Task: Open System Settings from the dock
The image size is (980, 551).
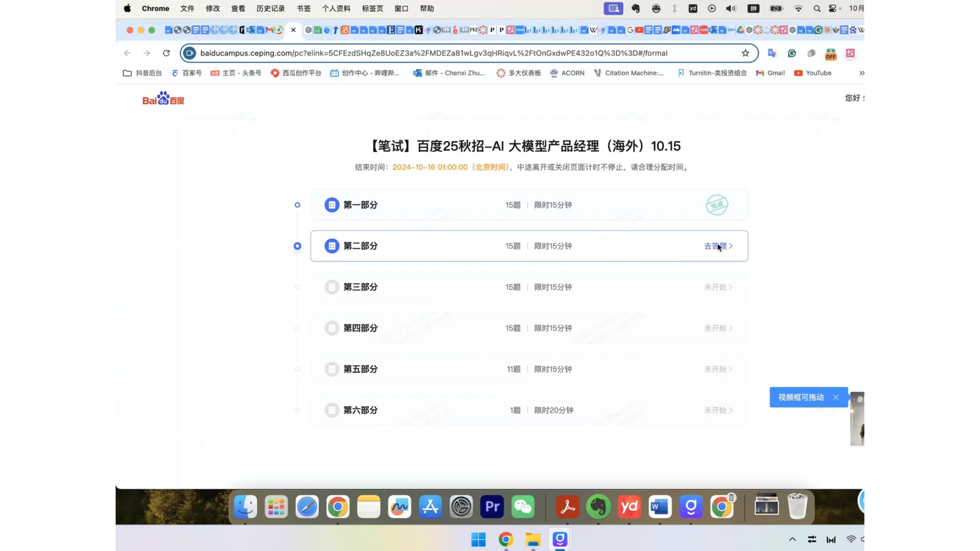Action: click(x=461, y=507)
